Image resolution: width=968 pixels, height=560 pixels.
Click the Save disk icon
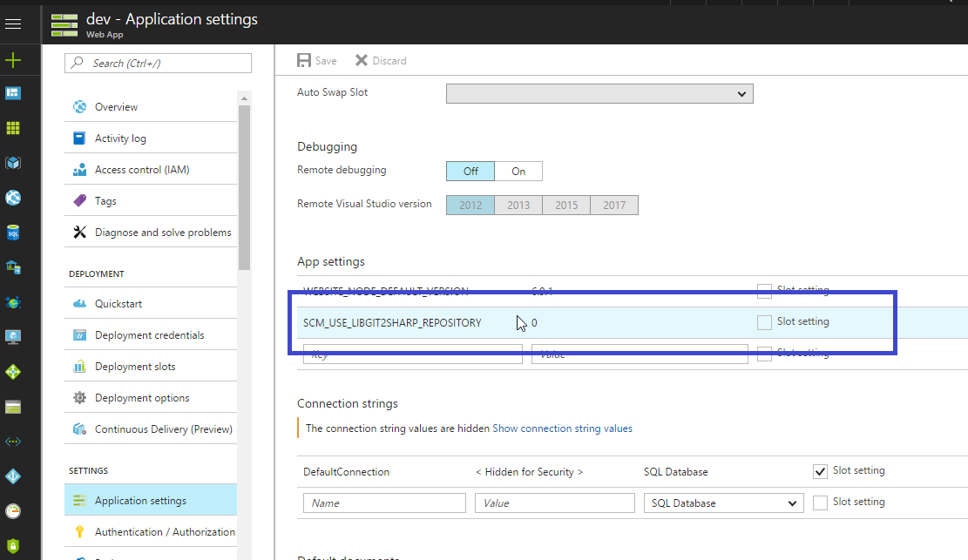pyautogui.click(x=304, y=61)
